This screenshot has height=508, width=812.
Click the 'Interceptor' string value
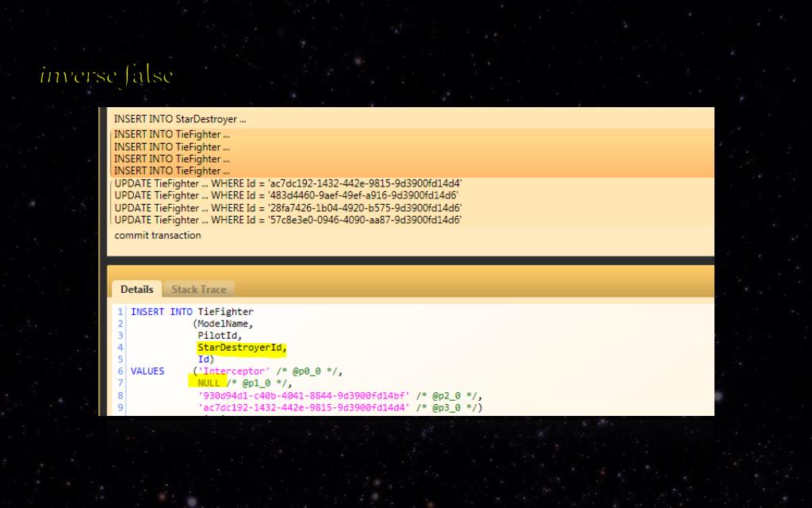[x=234, y=371]
